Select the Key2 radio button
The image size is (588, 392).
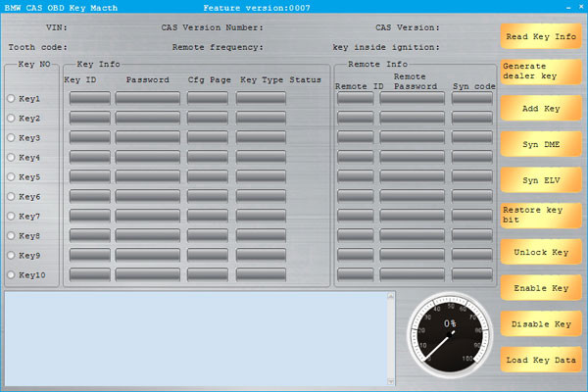click(x=11, y=118)
